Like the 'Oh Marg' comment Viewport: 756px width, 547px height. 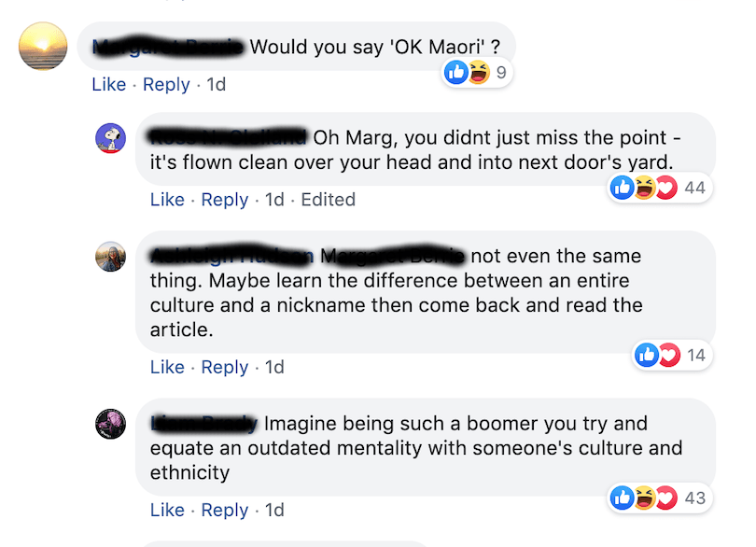click(x=167, y=200)
